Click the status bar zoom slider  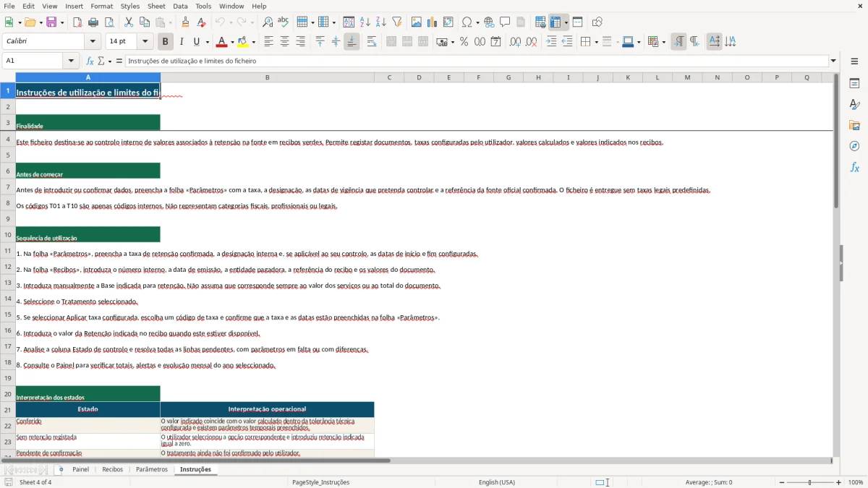point(809,482)
